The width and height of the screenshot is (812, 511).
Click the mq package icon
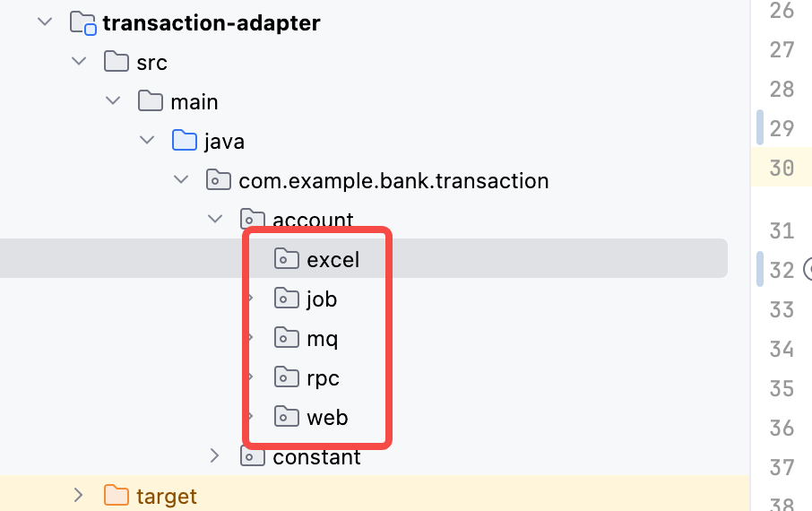tap(287, 338)
